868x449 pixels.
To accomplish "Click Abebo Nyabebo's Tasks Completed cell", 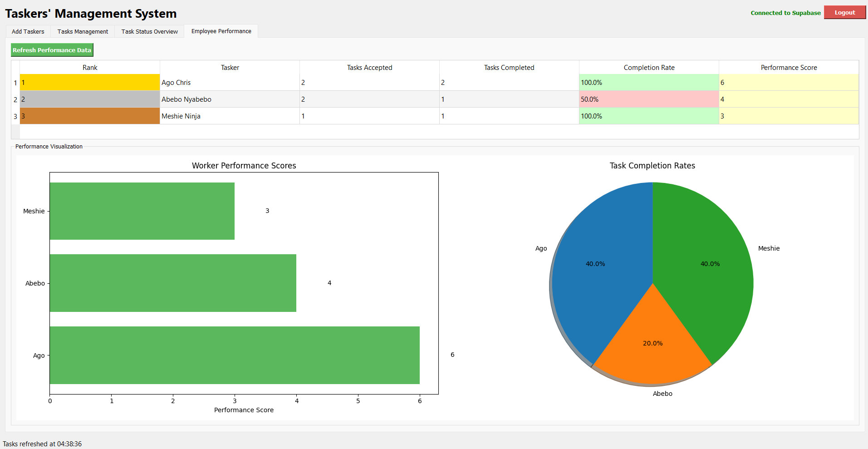I will [509, 99].
